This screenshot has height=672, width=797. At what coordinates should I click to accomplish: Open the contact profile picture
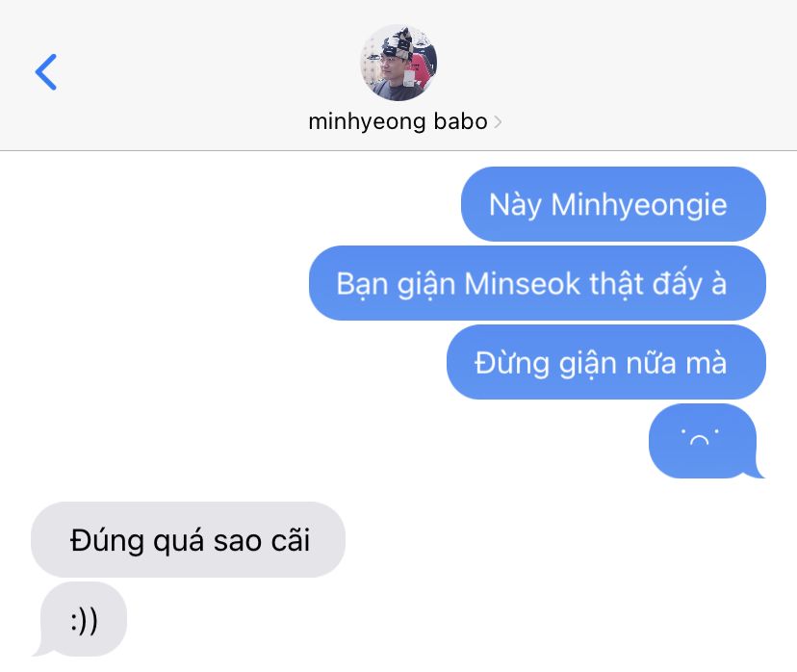[x=398, y=63]
